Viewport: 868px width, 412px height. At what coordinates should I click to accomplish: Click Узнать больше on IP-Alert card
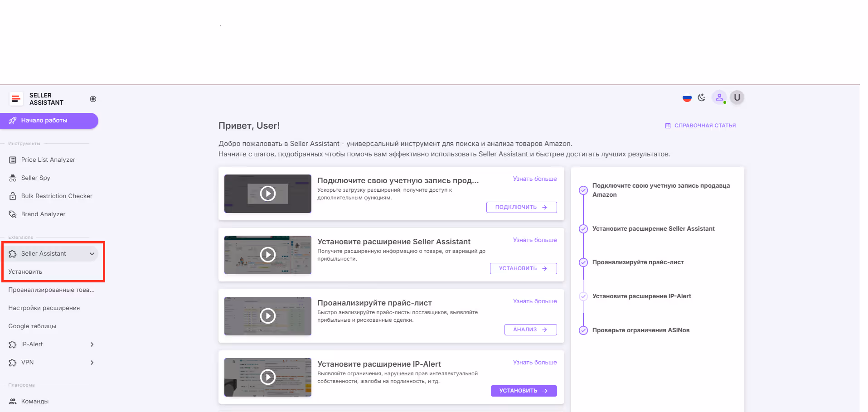tap(535, 363)
